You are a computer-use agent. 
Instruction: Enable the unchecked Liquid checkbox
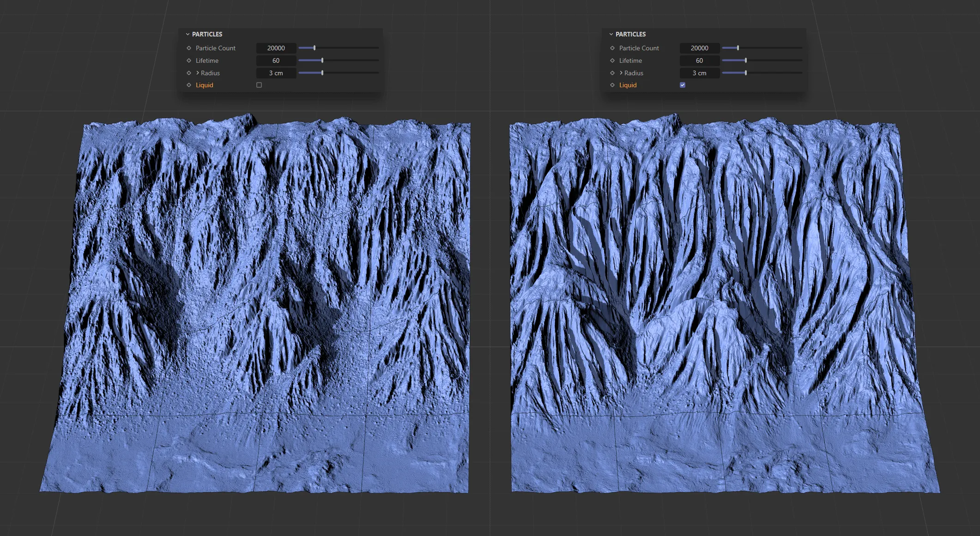(x=259, y=85)
